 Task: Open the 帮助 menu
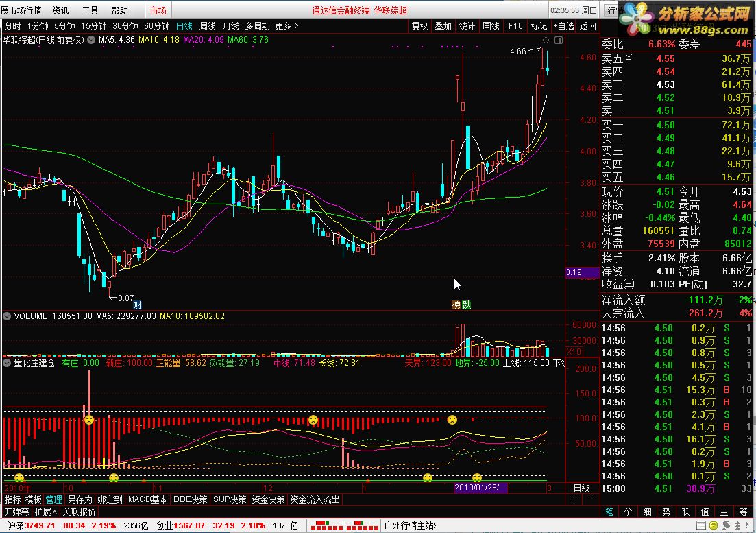tap(119, 10)
